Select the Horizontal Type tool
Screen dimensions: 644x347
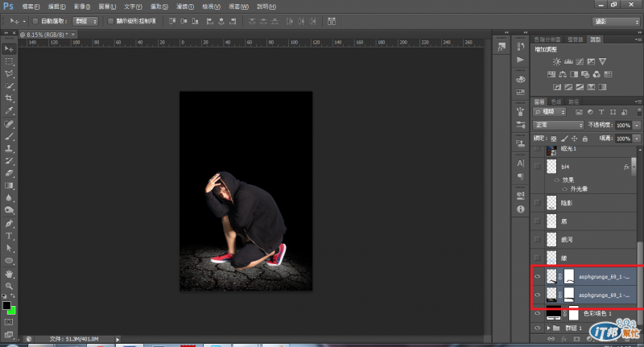(x=9, y=236)
